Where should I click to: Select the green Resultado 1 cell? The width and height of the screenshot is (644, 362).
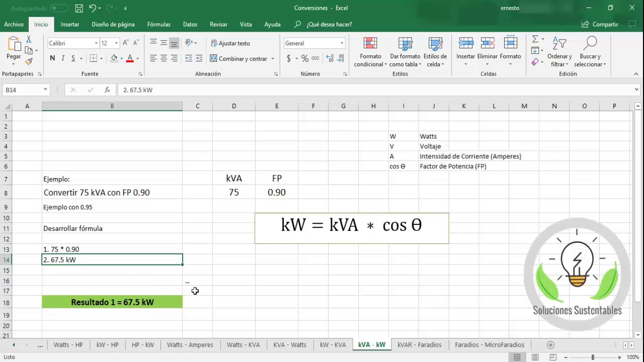112,302
